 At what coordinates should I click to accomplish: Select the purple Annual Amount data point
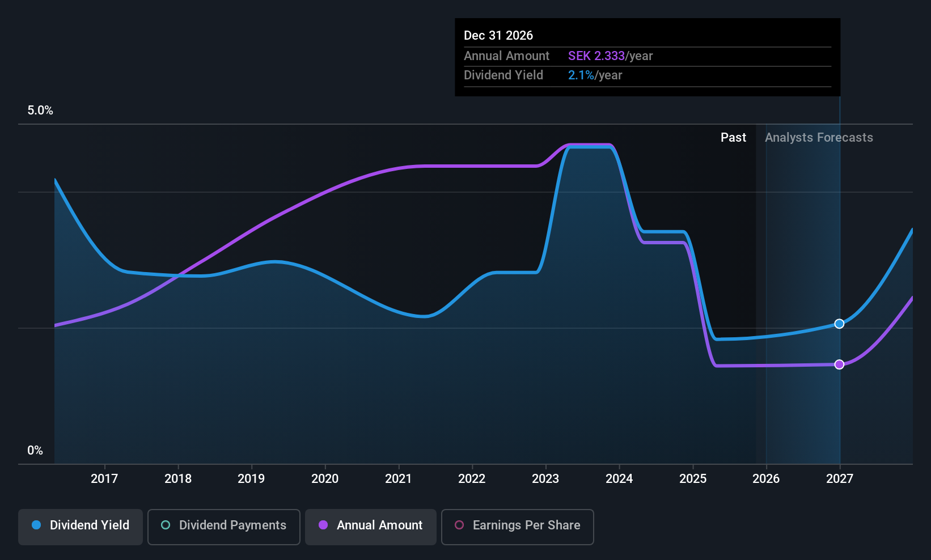[x=839, y=364]
